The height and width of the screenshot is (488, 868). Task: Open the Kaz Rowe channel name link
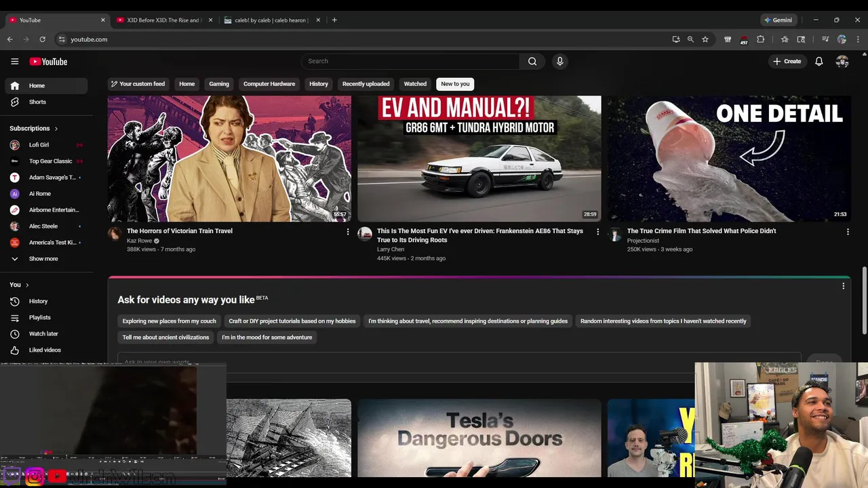click(x=139, y=241)
